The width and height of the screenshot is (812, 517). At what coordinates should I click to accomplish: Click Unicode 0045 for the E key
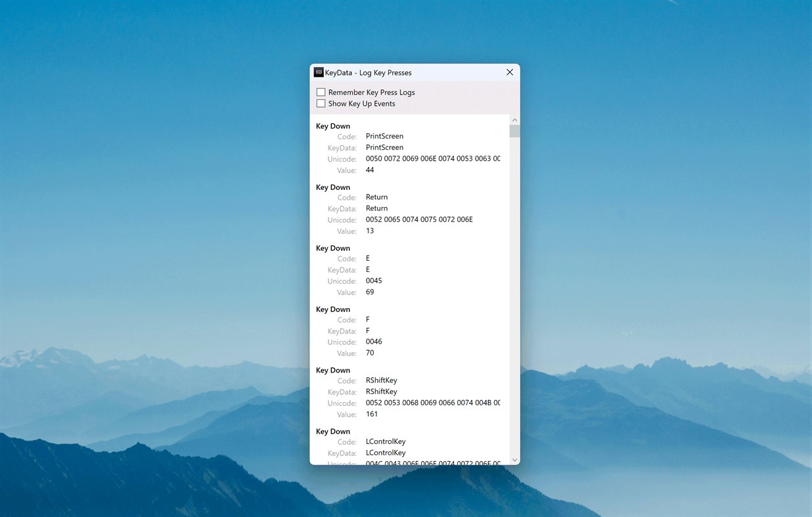pyautogui.click(x=374, y=281)
